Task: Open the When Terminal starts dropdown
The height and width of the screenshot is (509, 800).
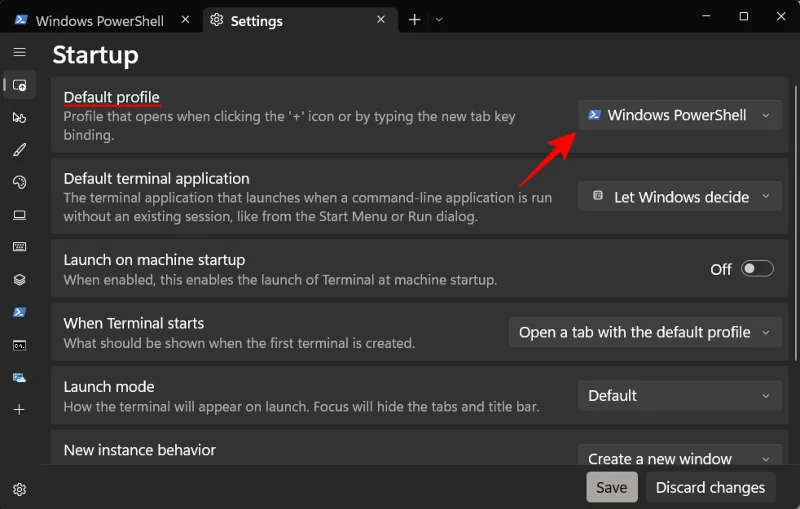Action: click(645, 332)
